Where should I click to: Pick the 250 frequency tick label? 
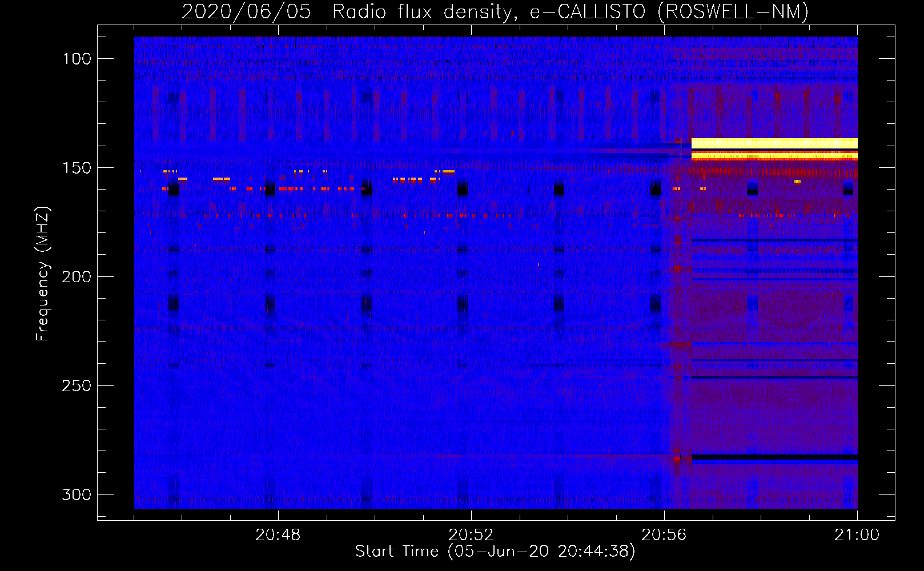click(x=77, y=386)
